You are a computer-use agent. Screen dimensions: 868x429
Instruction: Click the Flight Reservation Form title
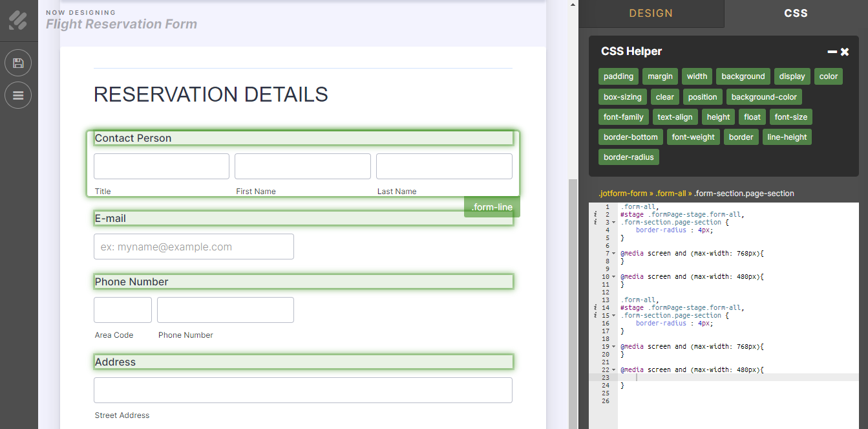tap(122, 25)
